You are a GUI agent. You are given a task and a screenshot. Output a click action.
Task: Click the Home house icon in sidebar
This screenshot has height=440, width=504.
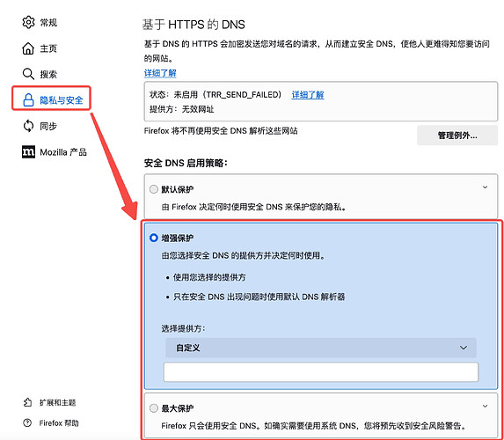(28, 48)
